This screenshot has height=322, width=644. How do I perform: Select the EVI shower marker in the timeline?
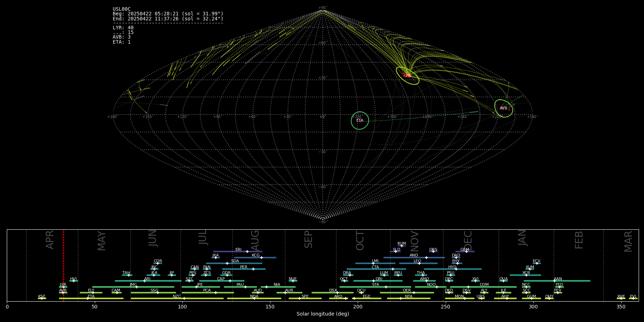pos(633,298)
